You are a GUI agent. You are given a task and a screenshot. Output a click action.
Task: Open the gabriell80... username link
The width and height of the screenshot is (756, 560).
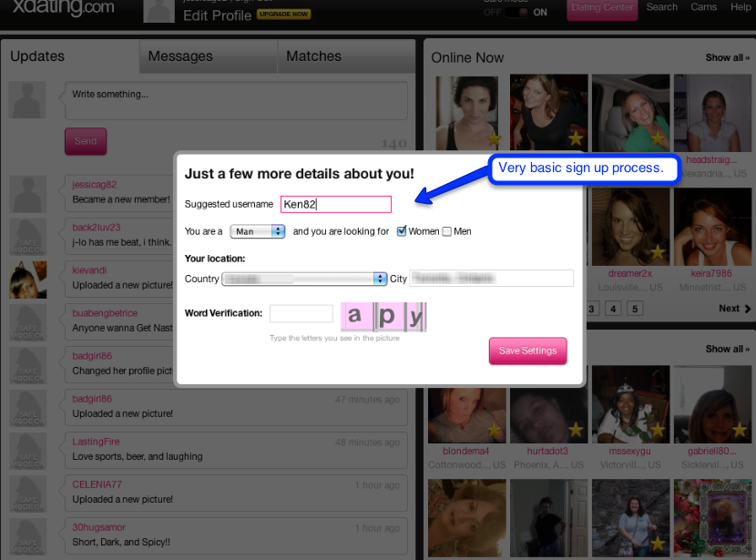pos(711,451)
